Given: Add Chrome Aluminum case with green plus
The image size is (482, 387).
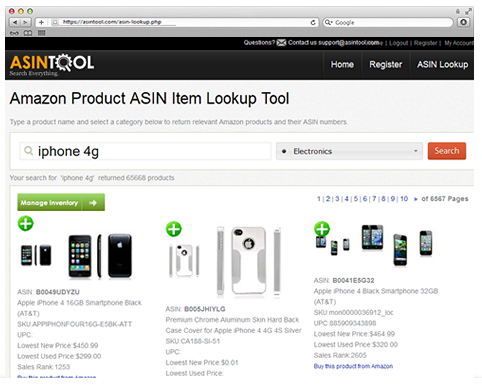Looking at the screenshot, I should pos(174,229).
